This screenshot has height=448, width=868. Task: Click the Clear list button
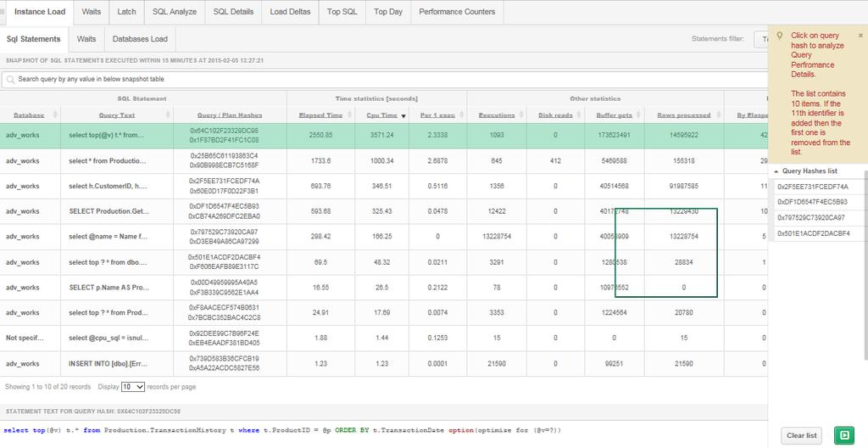click(801, 435)
